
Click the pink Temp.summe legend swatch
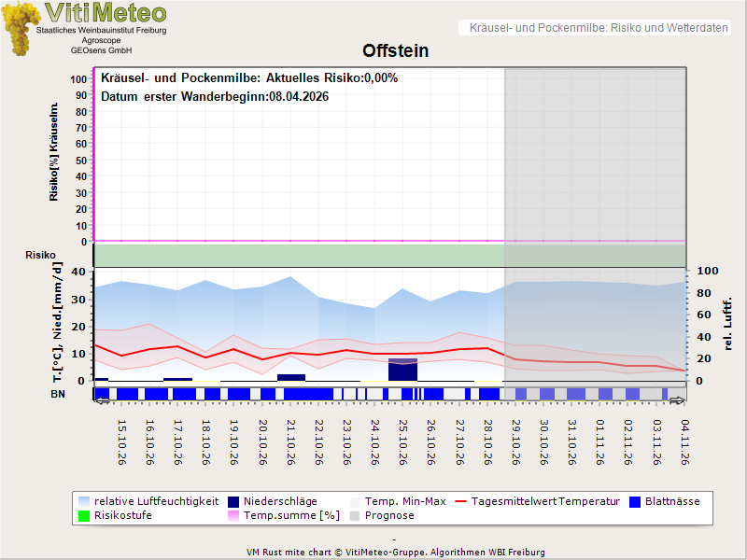pyautogui.click(x=233, y=516)
